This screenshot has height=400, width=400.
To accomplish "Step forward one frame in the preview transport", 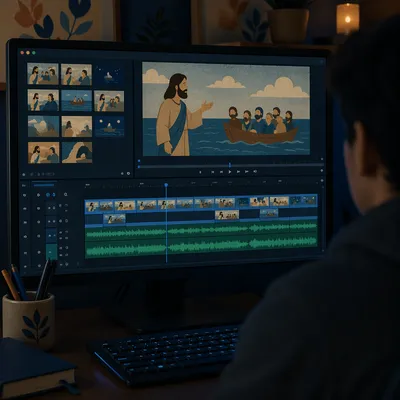I will 238,172.
